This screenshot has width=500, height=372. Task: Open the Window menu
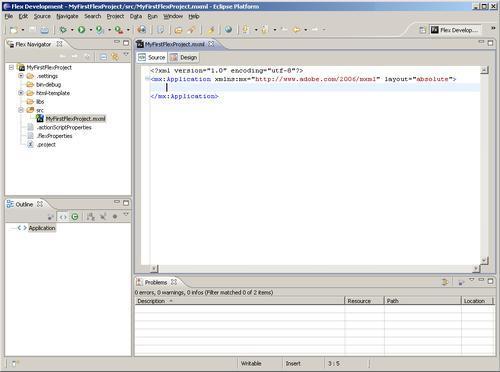click(173, 16)
